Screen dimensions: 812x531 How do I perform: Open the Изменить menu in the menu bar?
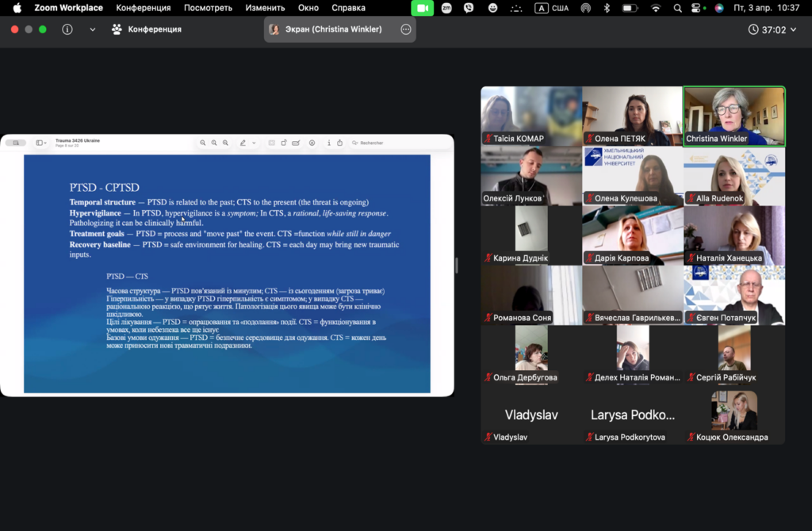point(265,8)
